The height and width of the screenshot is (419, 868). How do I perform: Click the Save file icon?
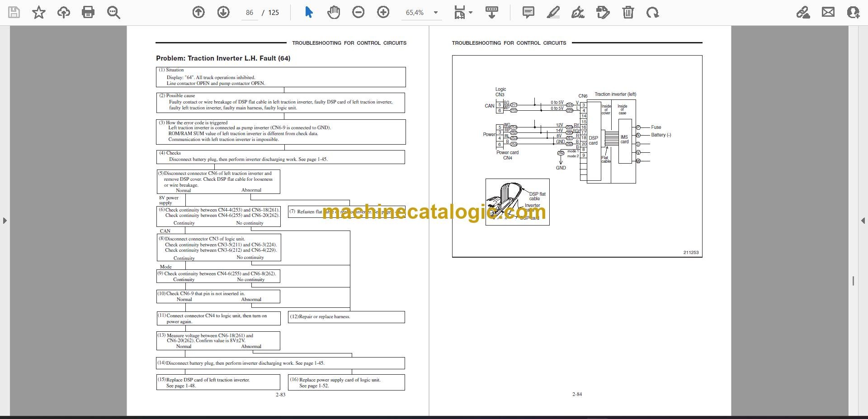point(14,12)
